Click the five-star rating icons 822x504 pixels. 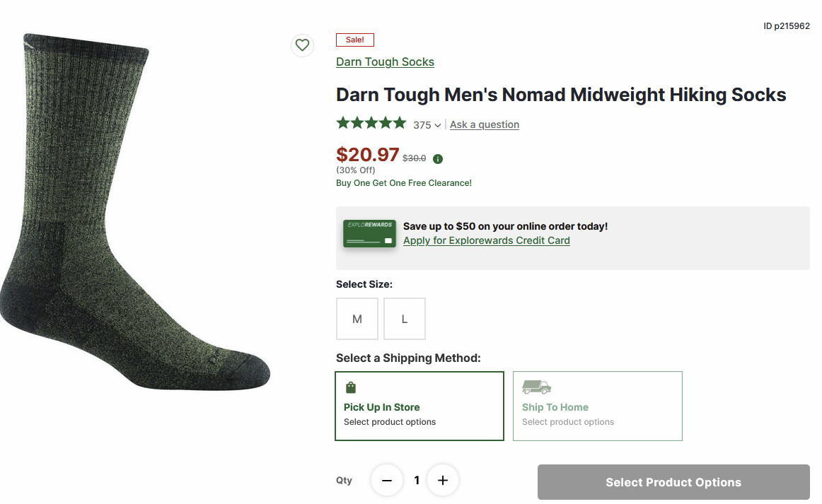371,124
